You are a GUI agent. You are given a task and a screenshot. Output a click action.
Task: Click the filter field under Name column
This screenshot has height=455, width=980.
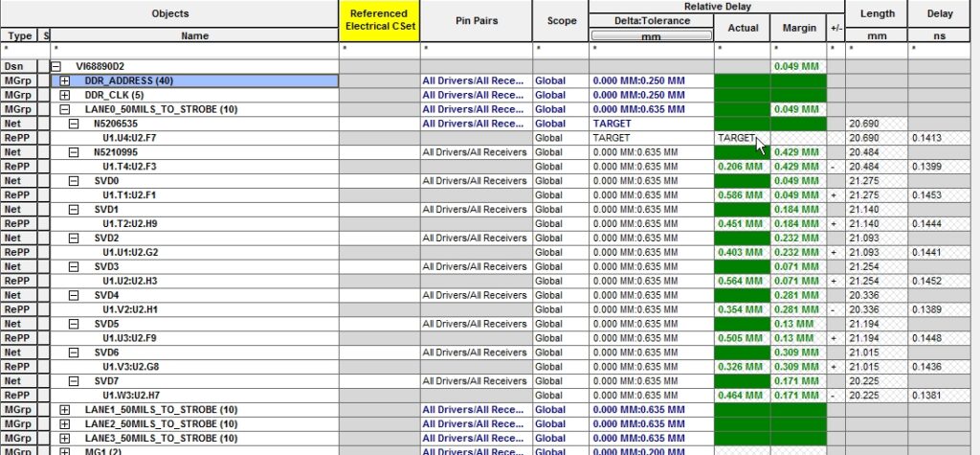coord(191,47)
